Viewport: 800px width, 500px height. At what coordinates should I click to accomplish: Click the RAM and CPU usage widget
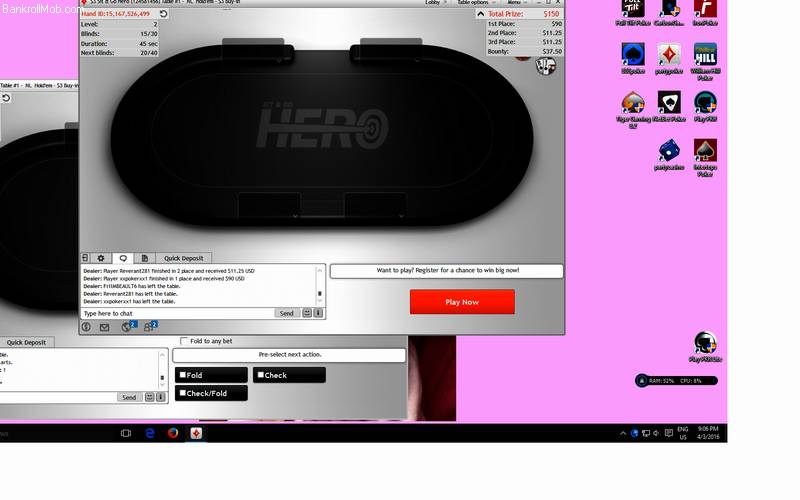[x=676, y=381]
